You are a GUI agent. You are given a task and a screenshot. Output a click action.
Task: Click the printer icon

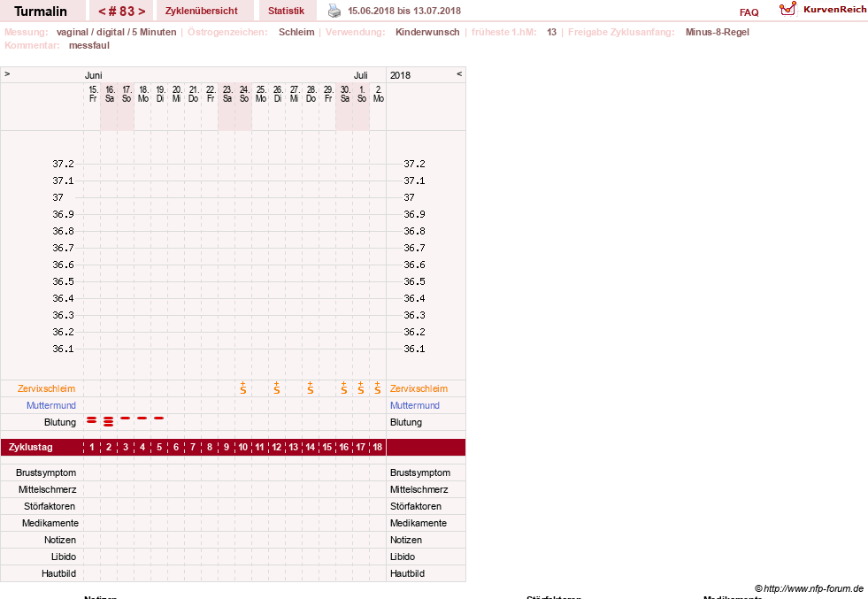(x=334, y=11)
